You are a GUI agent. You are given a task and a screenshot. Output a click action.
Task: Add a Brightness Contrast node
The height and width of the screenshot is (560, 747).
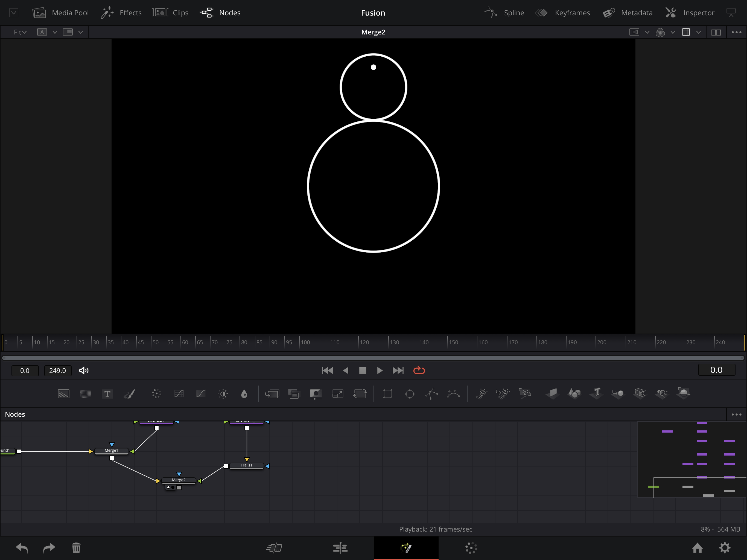click(223, 394)
